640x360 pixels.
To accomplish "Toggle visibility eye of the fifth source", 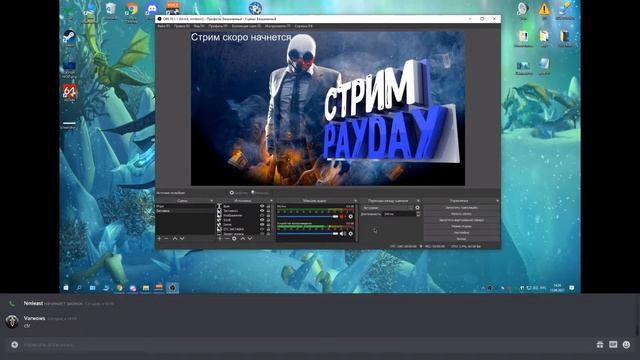I will [x=262, y=224].
